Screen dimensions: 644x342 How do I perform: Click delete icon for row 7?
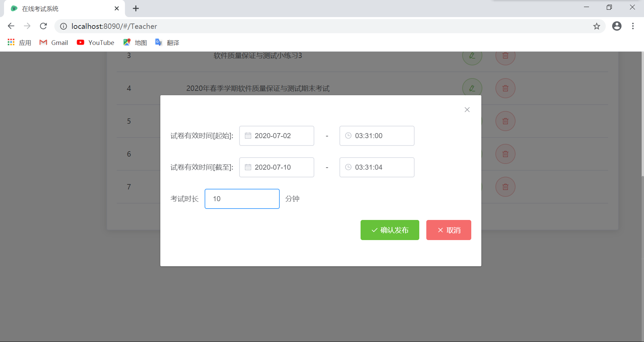point(505,187)
